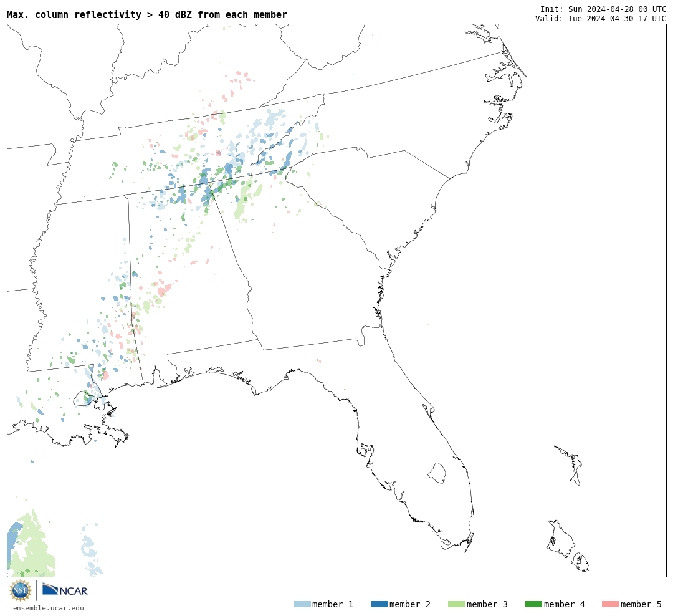
Task: Click the member 1 light blue swatch
Action: (x=302, y=604)
